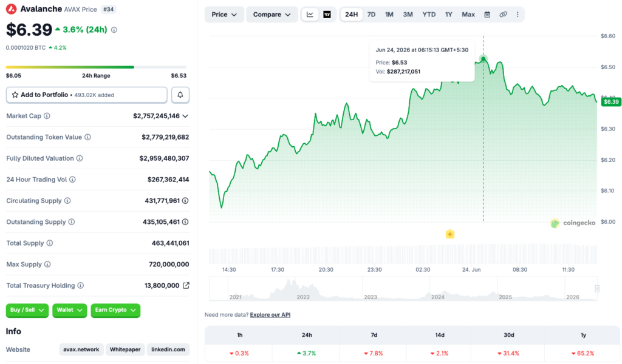Show Circulating Supply label info tooltip
This screenshot has height=364, width=622.
[67, 201]
